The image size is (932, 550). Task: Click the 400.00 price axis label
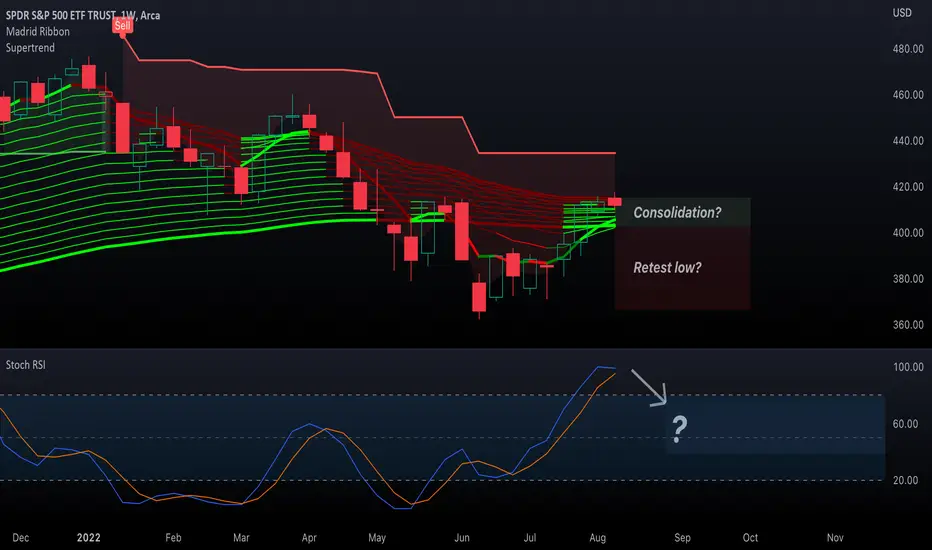(x=908, y=232)
